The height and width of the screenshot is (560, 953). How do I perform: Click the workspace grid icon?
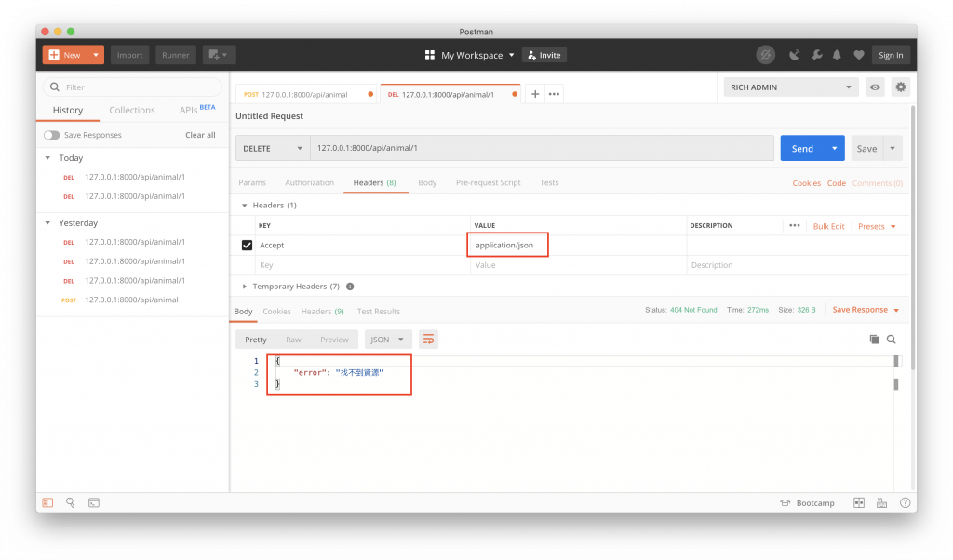pyautogui.click(x=430, y=55)
